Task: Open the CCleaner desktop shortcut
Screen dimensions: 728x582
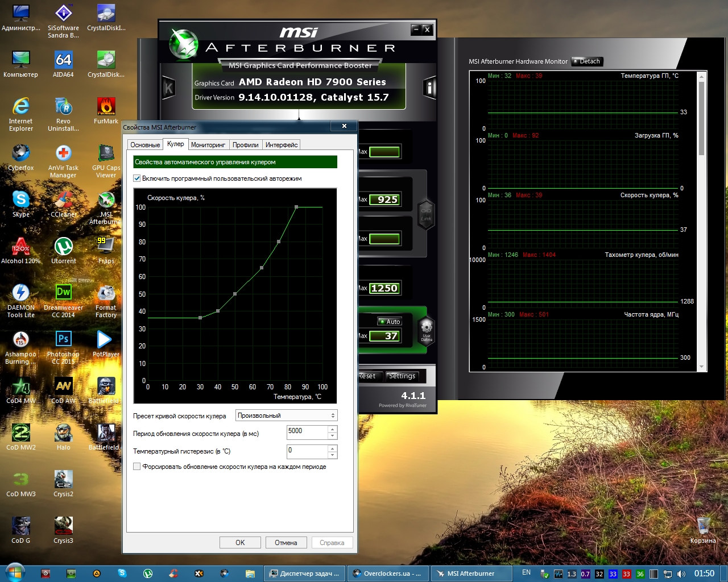Action: [x=63, y=204]
